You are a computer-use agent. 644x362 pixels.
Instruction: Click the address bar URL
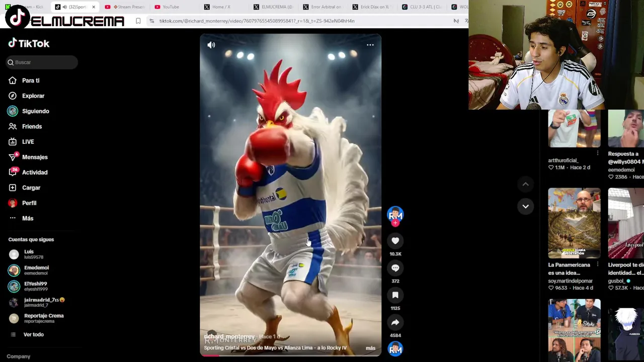click(257, 21)
